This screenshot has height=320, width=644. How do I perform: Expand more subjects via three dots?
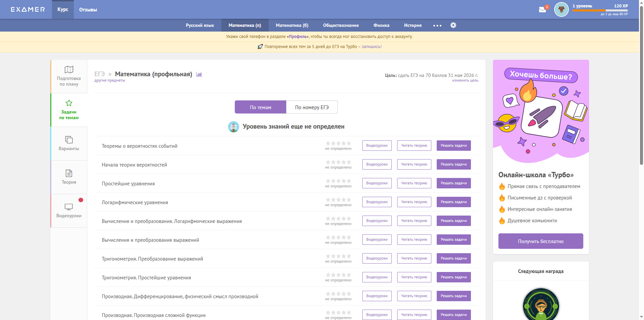tap(437, 26)
